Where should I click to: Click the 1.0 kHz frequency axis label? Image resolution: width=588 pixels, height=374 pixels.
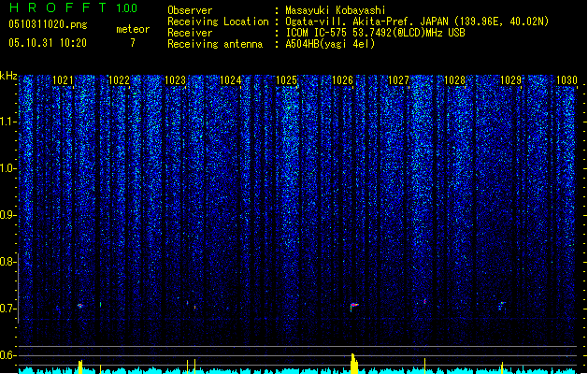[x=8, y=168]
